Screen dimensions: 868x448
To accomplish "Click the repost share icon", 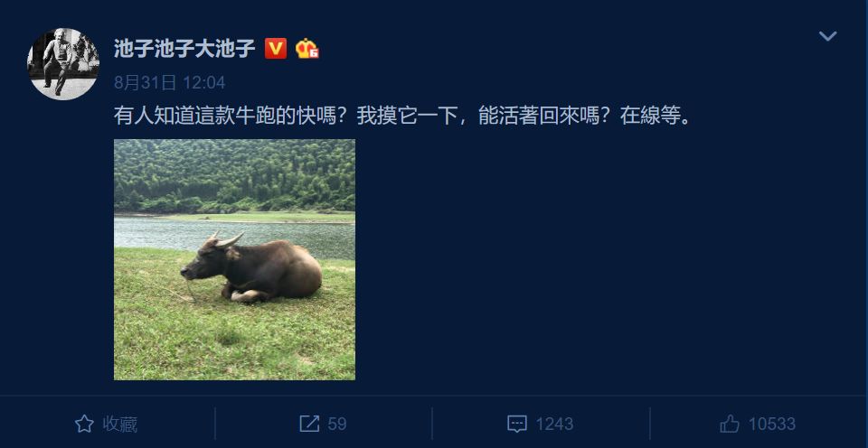I will click(x=309, y=425).
